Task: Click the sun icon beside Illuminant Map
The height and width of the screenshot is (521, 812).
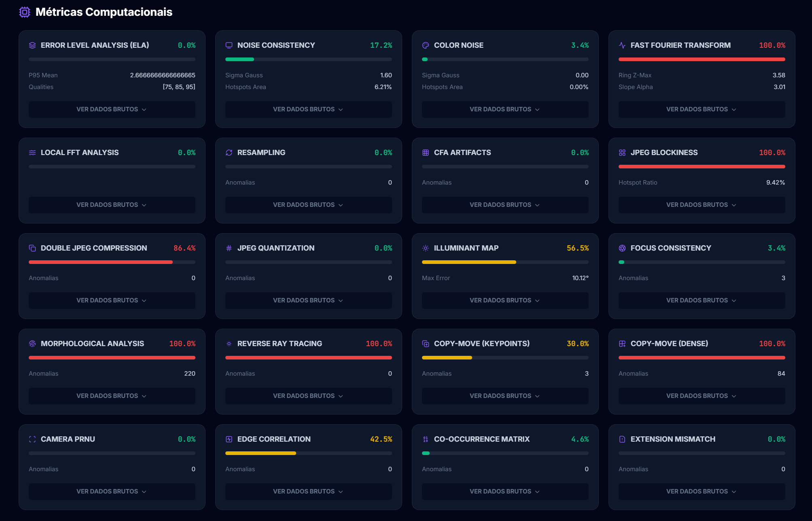Action: pos(425,248)
